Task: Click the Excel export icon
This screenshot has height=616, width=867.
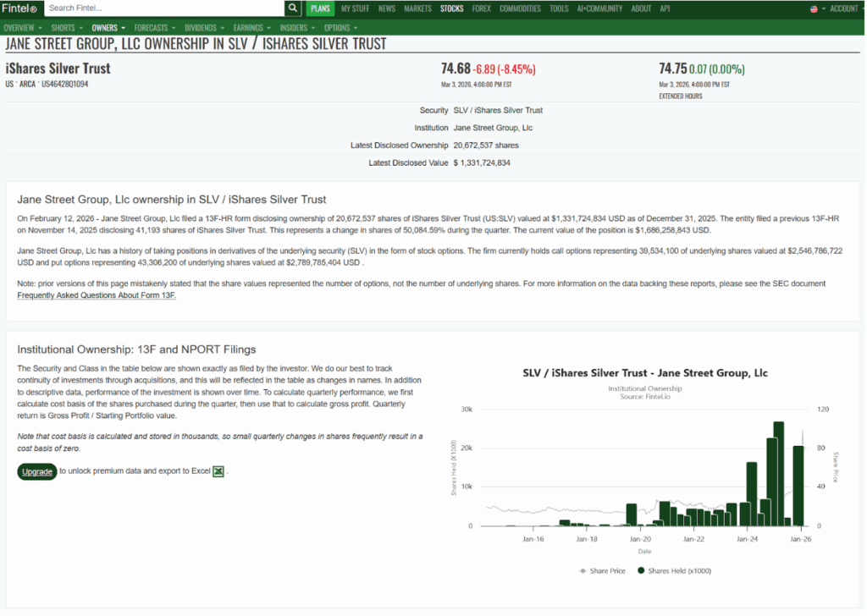Action: click(x=218, y=471)
